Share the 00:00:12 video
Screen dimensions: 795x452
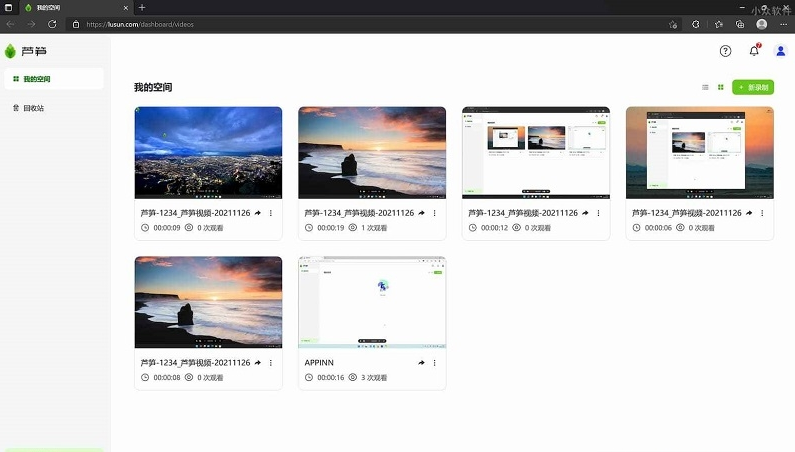[585, 213]
